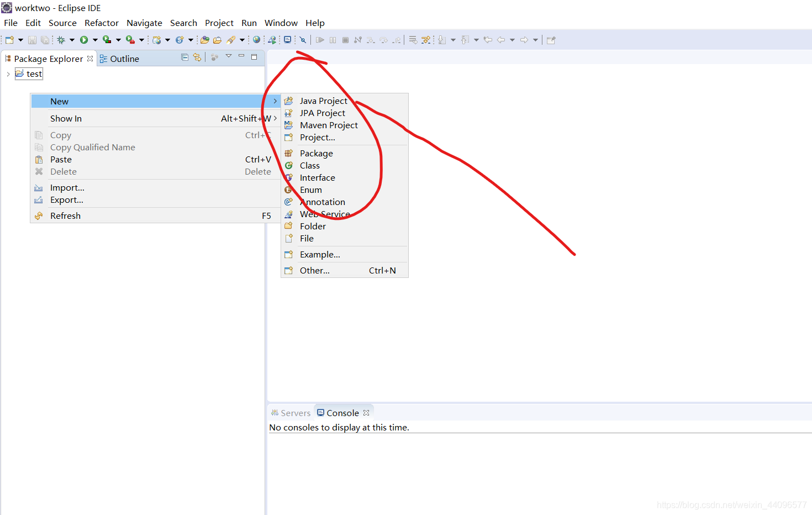The height and width of the screenshot is (515, 812).
Task: Click the Back navigation arrow
Action: [501, 40]
